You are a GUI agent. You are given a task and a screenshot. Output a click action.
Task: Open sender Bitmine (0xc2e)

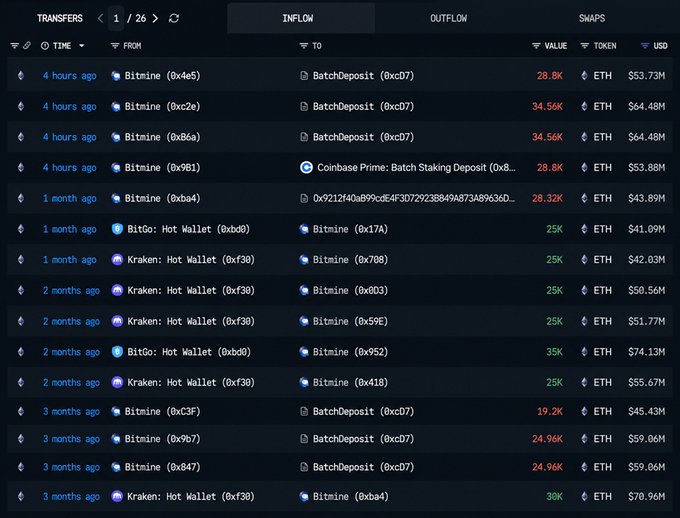tap(162, 106)
